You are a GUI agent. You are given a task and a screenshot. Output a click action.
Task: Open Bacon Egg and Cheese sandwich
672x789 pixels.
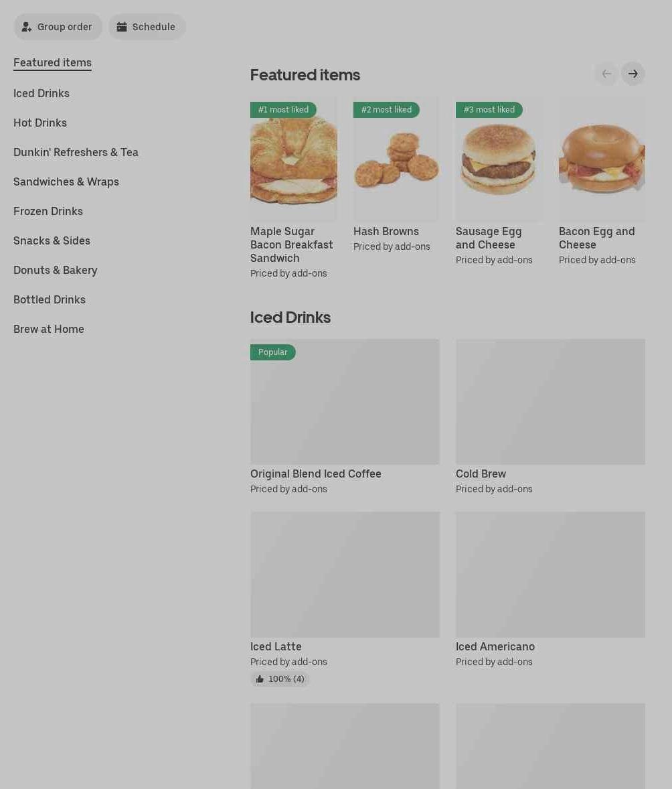coord(602,181)
